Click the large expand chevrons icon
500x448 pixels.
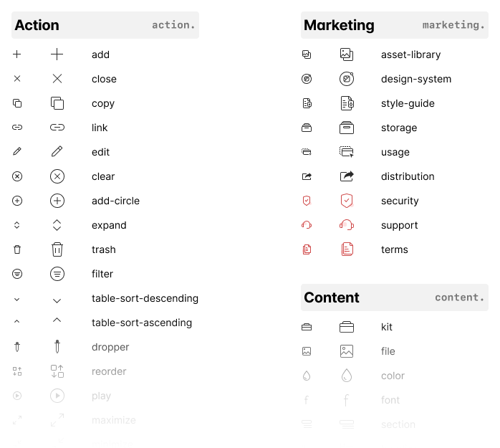[x=57, y=225]
